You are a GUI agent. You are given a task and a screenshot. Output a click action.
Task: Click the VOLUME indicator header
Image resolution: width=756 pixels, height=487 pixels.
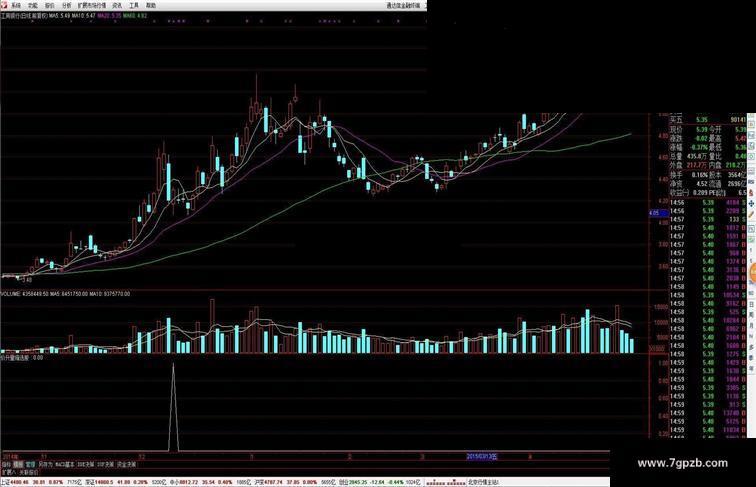66,294
